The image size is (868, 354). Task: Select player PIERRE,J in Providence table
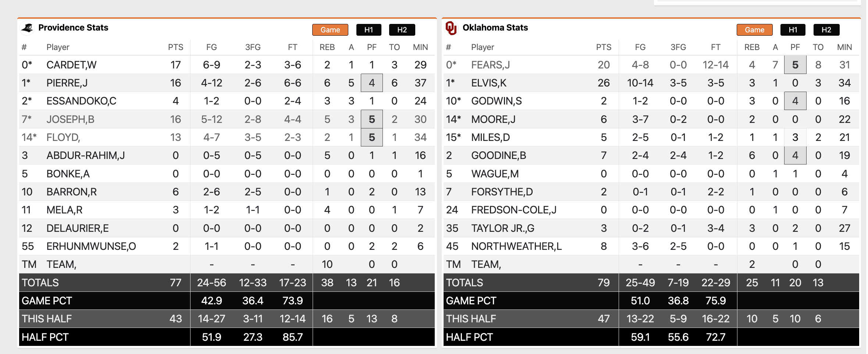[x=67, y=83]
